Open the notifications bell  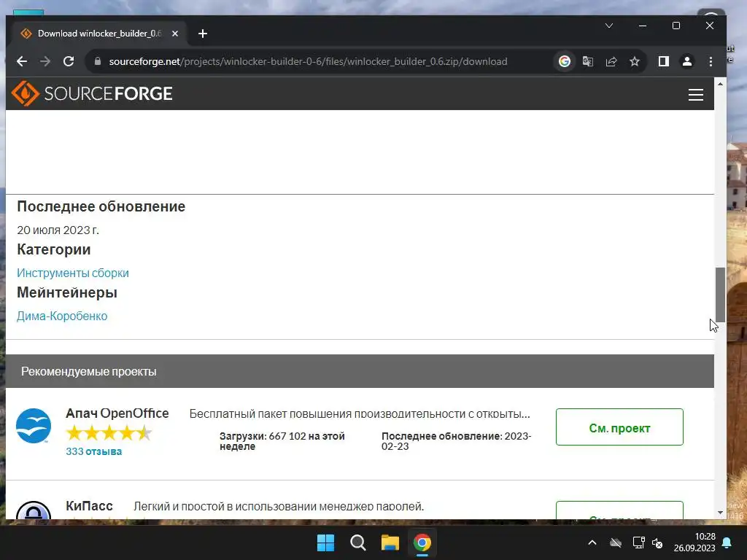click(727, 542)
